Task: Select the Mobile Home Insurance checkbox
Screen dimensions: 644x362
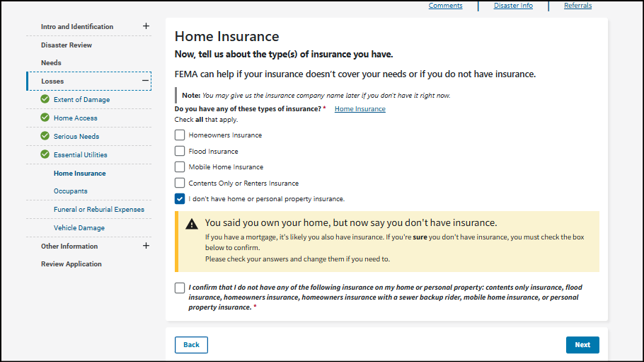Action: pyautogui.click(x=180, y=167)
